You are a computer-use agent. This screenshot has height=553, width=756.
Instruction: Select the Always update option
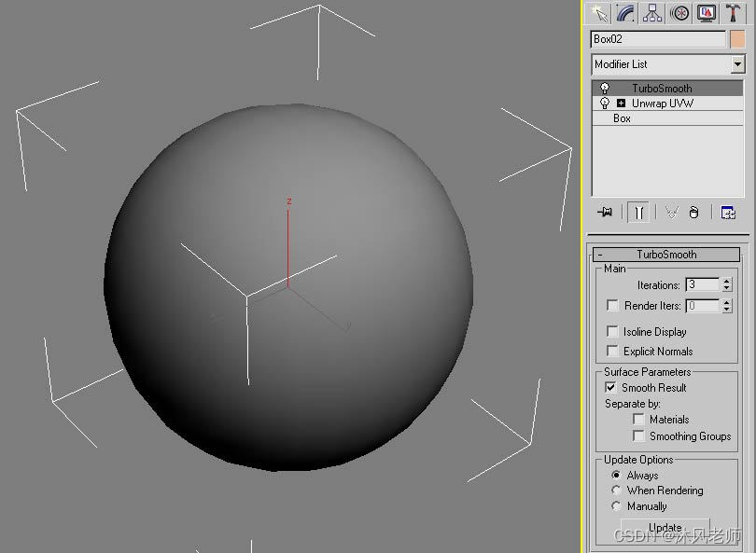pyautogui.click(x=616, y=475)
